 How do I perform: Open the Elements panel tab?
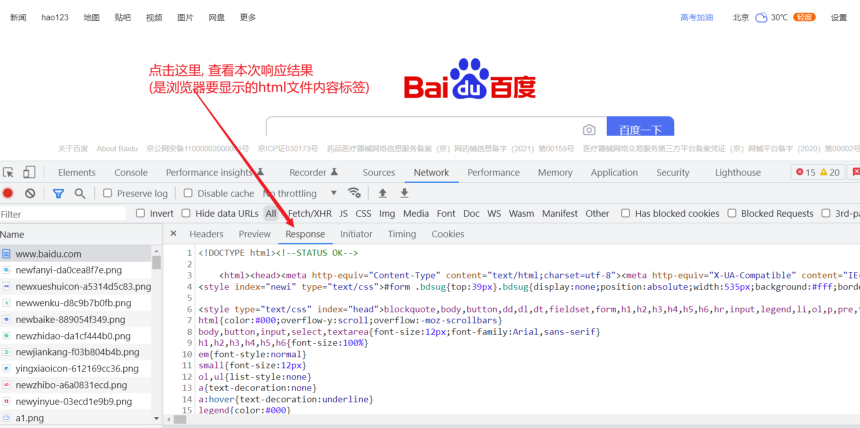77,172
